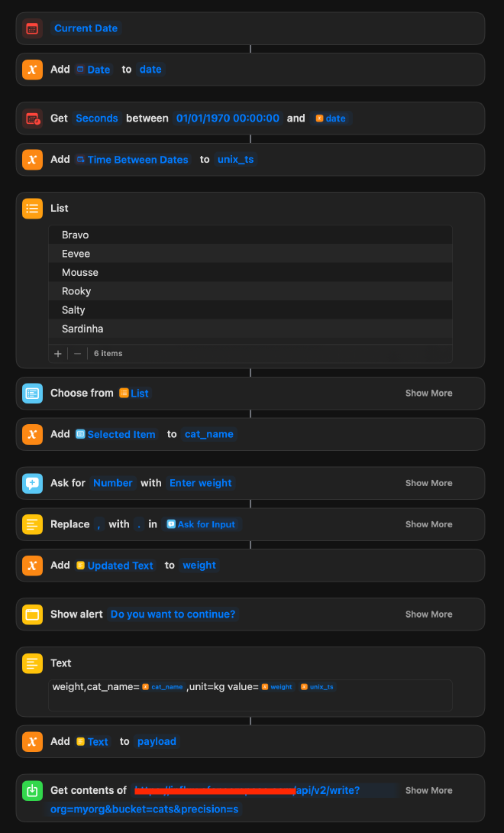Expand Show More on Get contents of
The image size is (504, 833).
(428, 790)
